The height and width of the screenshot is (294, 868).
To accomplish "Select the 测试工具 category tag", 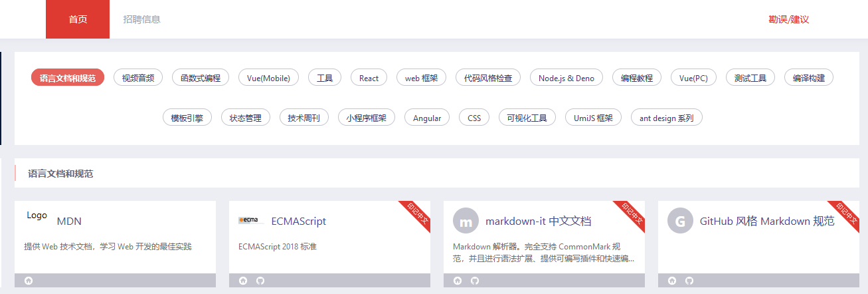I will click(x=750, y=78).
